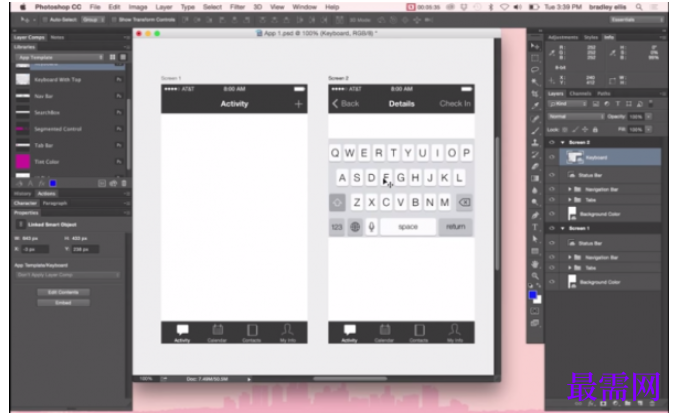Hide the Screen 1 Status Bar layer
The width and height of the screenshot is (679, 418).
click(552, 243)
